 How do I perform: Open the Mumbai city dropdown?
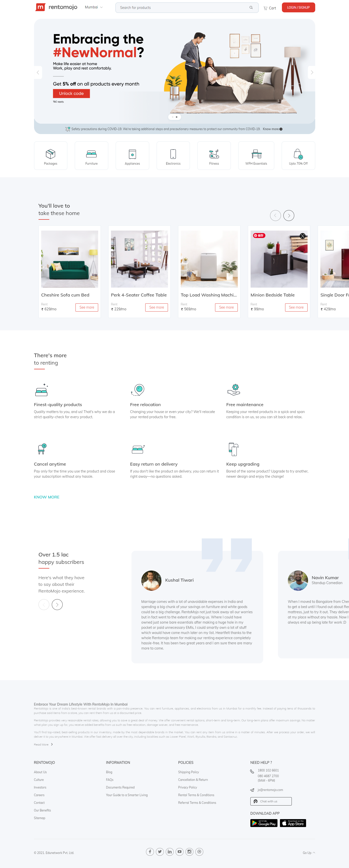pos(93,7)
